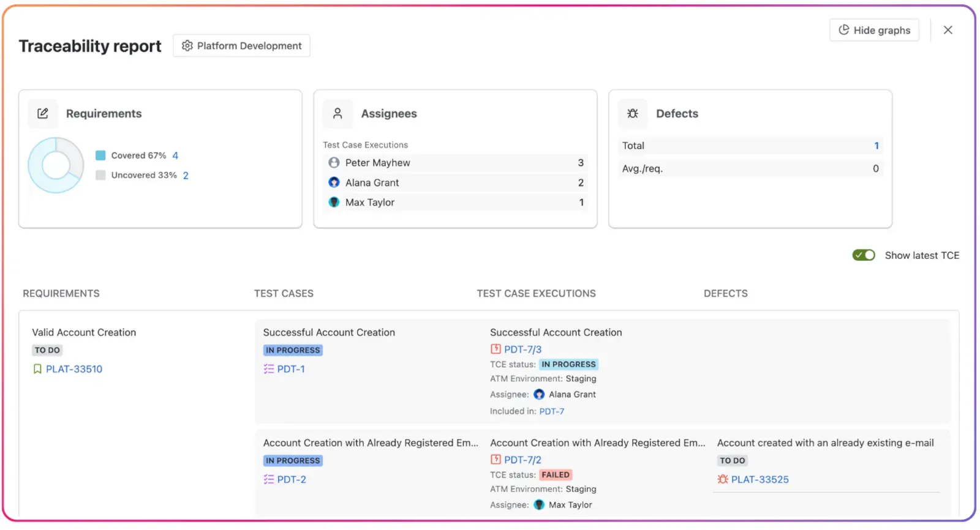Click the Covered 67% legend swatch
The height and width of the screenshot is (530, 980).
100,155
